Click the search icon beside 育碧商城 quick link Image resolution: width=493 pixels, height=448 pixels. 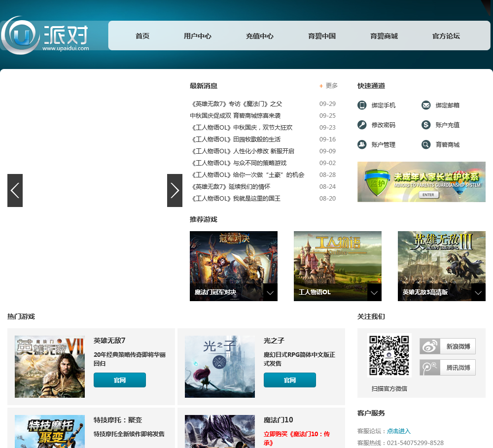426,144
